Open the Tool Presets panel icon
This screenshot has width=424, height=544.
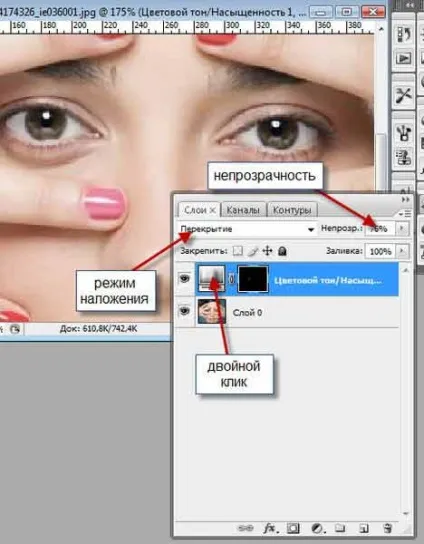(x=404, y=95)
